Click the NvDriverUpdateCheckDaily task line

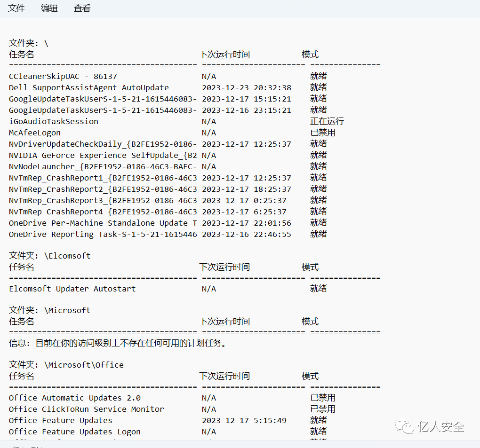[x=103, y=144]
